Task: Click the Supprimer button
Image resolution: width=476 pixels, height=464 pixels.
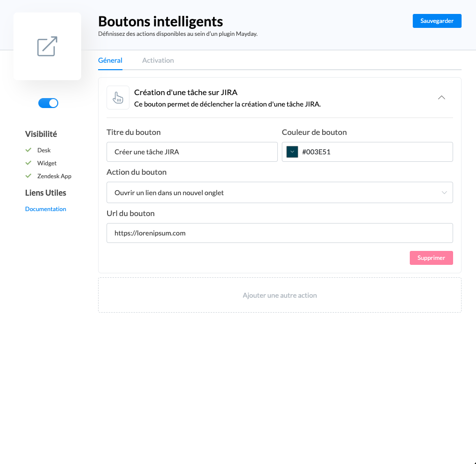Action: 431,258
